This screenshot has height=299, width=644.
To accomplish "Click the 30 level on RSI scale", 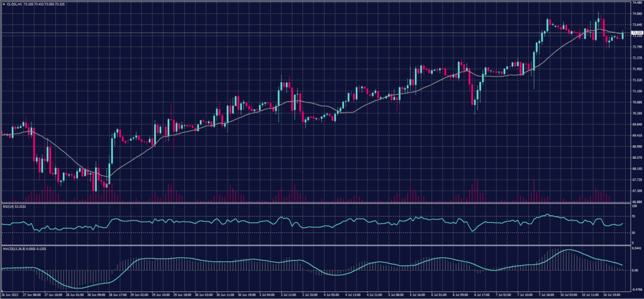I will pos(633,232).
